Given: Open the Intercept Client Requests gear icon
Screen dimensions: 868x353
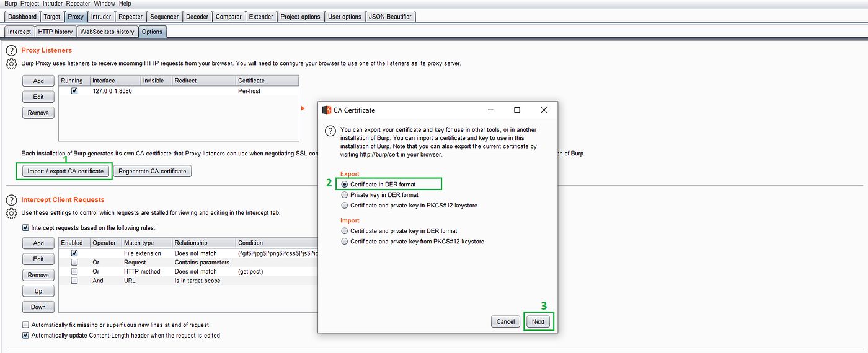Looking at the screenshot, I should pos(11,213).
